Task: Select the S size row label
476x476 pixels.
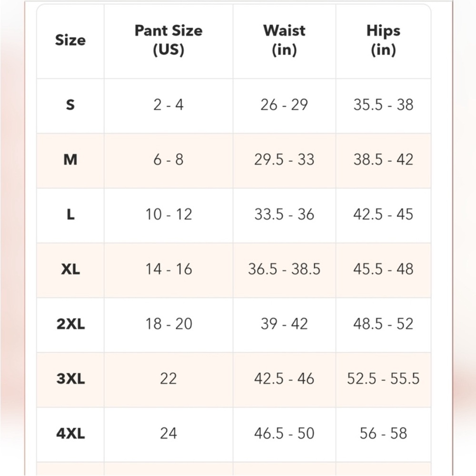Action: point(70,105)
